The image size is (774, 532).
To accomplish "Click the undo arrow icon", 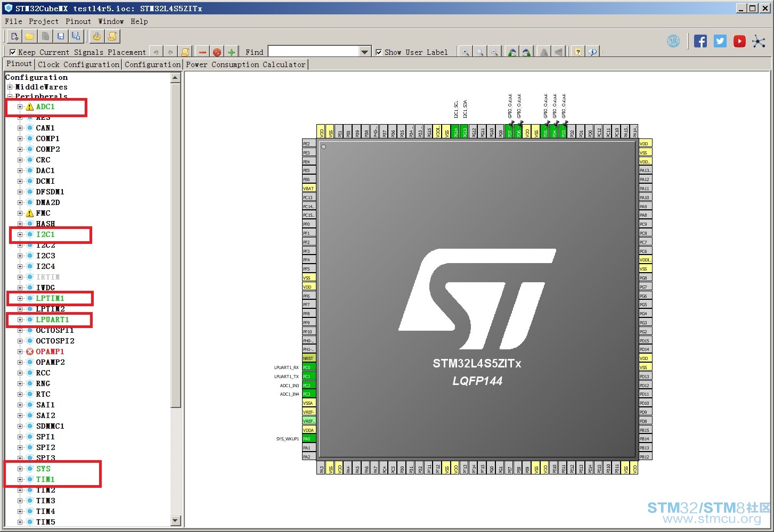I will point(156,52).
